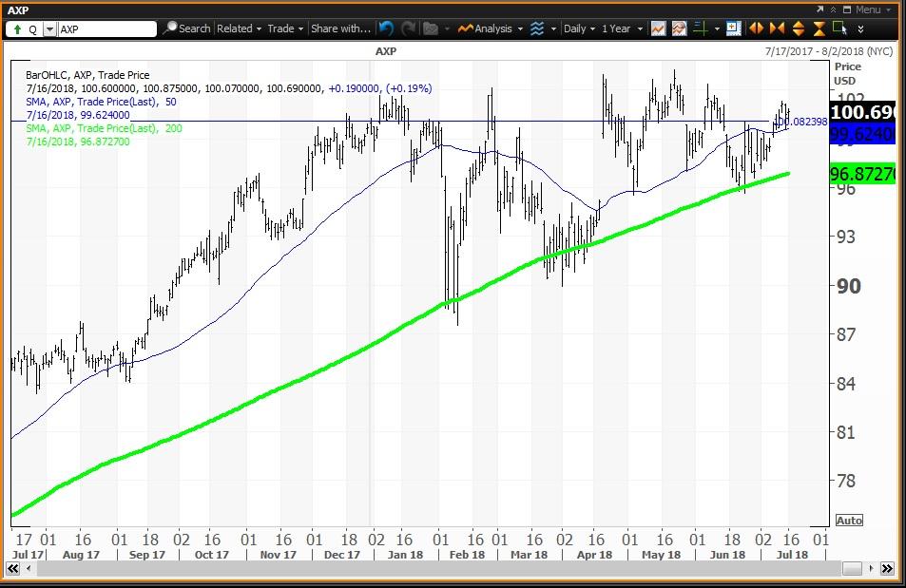Select the Search magnifier icon
906x588 pixels.
point(171,28)
